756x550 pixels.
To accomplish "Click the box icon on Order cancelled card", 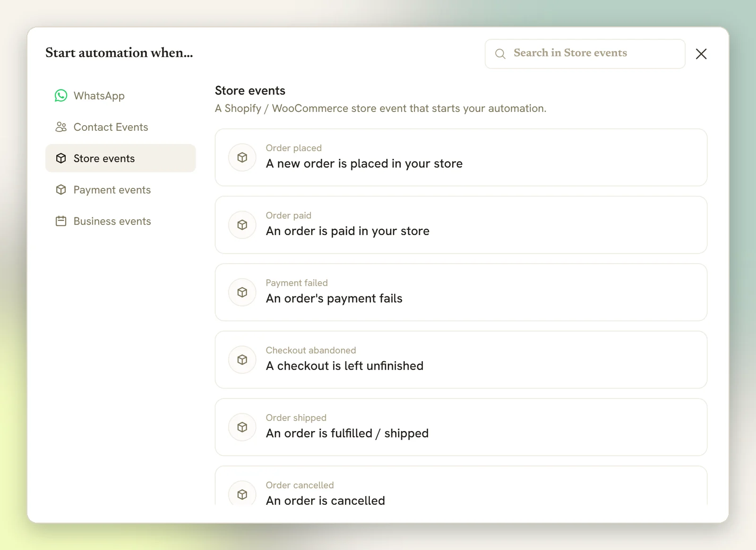I will [x=242, y=494].
